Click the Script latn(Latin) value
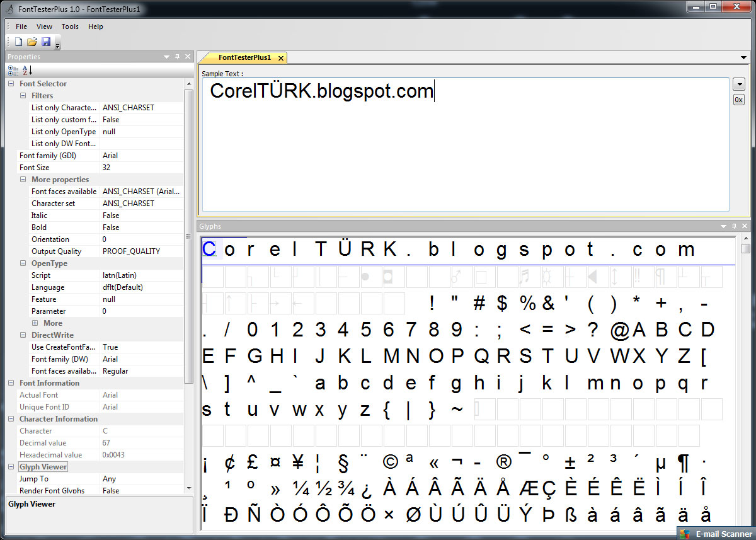 [142, 275]
